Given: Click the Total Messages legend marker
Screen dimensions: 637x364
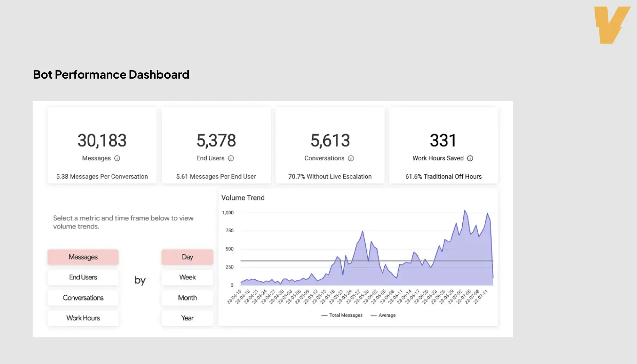Looking at the screenshot, I should pyautogui.click(x=324, y=315).
